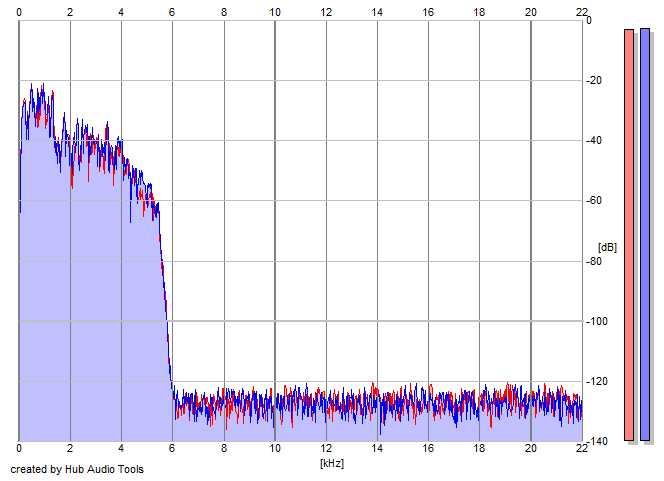Click the 14 kHz label on top axis
Screen dimensions: 664x481
[x=377, y=12]
